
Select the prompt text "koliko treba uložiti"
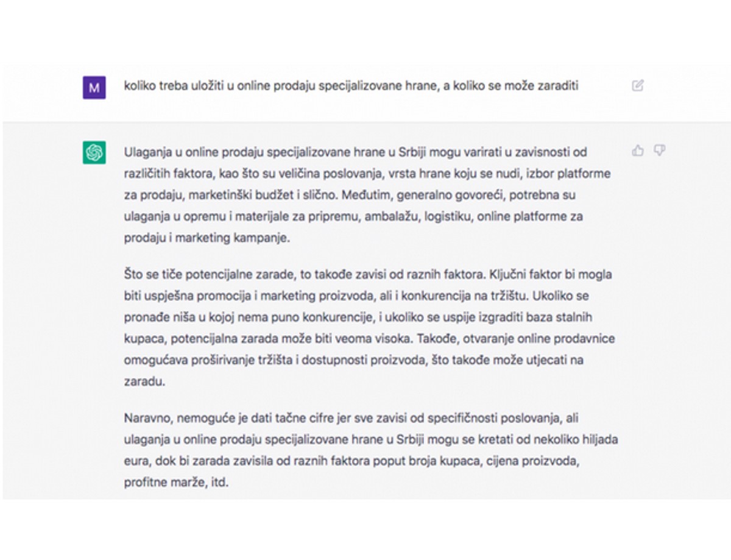(169, 86)
